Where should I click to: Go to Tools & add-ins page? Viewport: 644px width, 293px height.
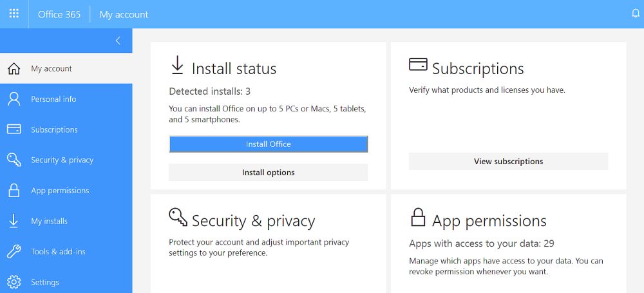[x=58, y=252]
